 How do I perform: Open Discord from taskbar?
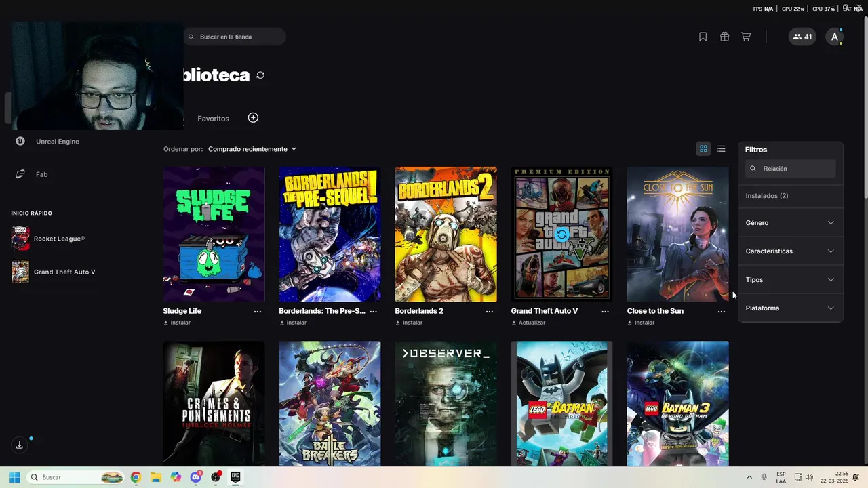click(x=196, y=477)
